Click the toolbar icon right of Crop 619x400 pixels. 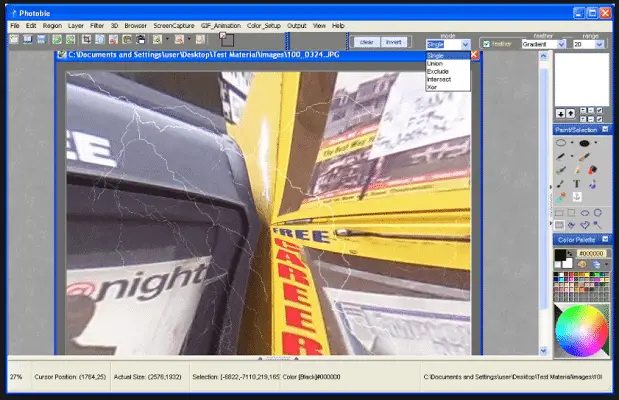point(99,39)
